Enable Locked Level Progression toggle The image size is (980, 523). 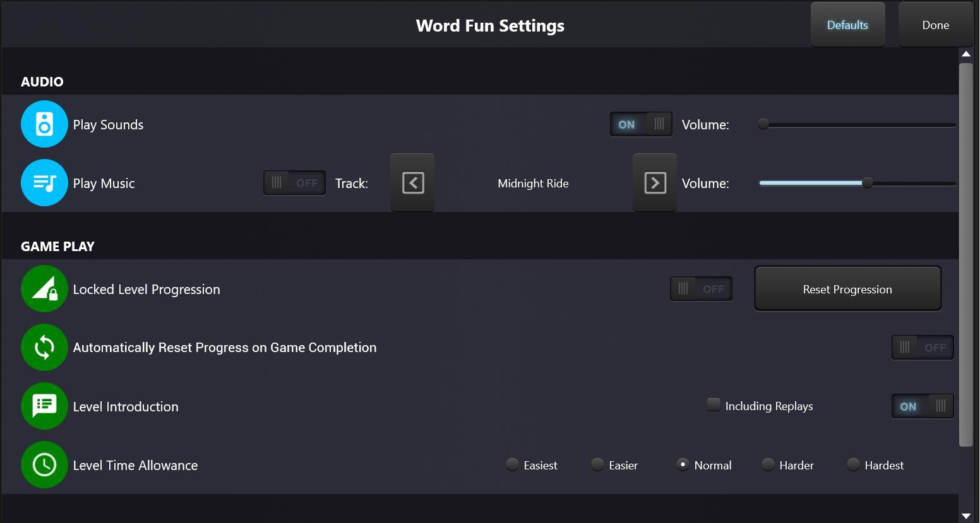(x=702, y=289)
